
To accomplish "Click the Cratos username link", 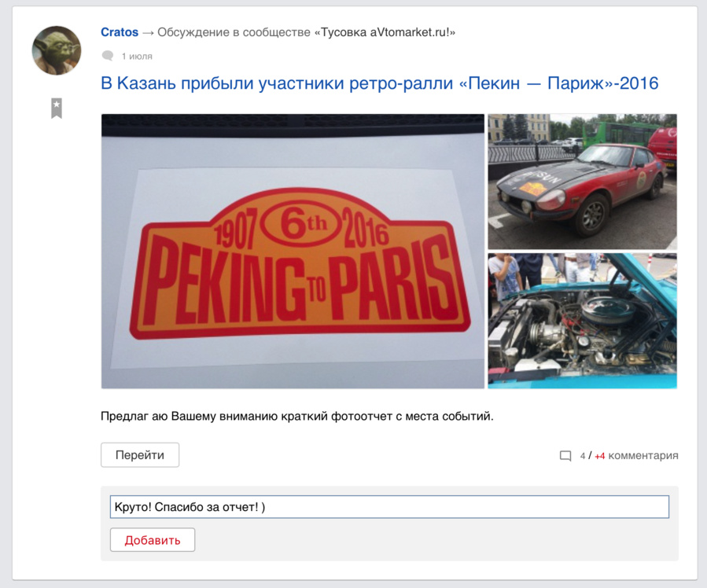I will coord(120,32).
